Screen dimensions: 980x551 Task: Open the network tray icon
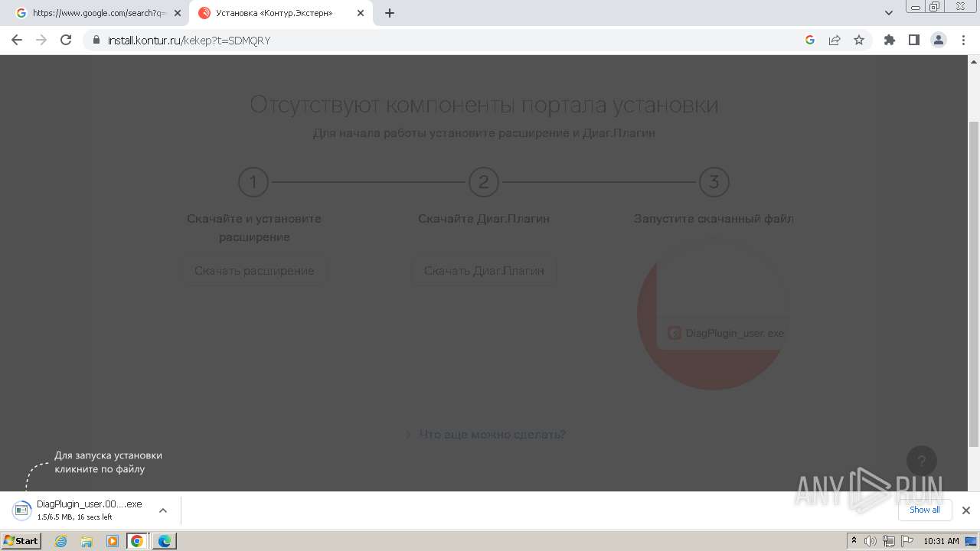click(888, 541)
